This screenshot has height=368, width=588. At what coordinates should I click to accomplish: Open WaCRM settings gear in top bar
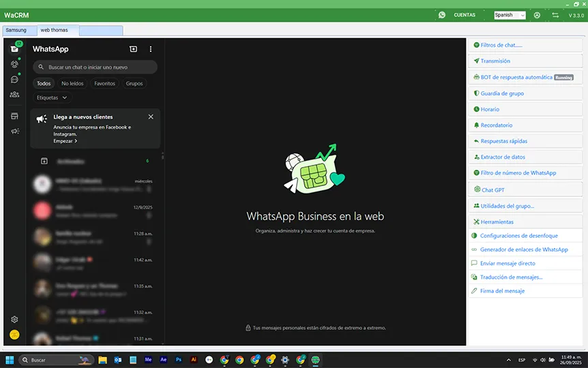click(x=537, y=15)
